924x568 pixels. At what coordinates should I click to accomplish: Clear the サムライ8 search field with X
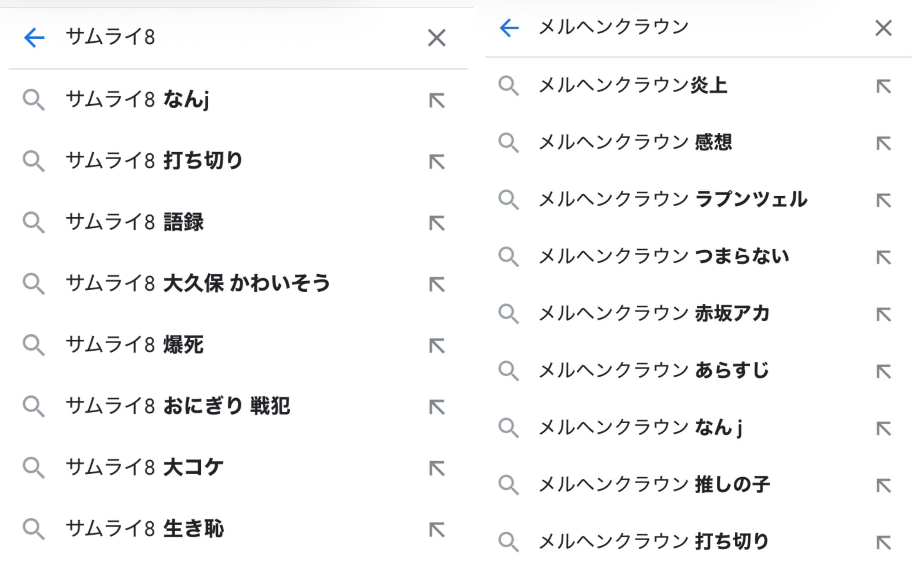point(437,38)
